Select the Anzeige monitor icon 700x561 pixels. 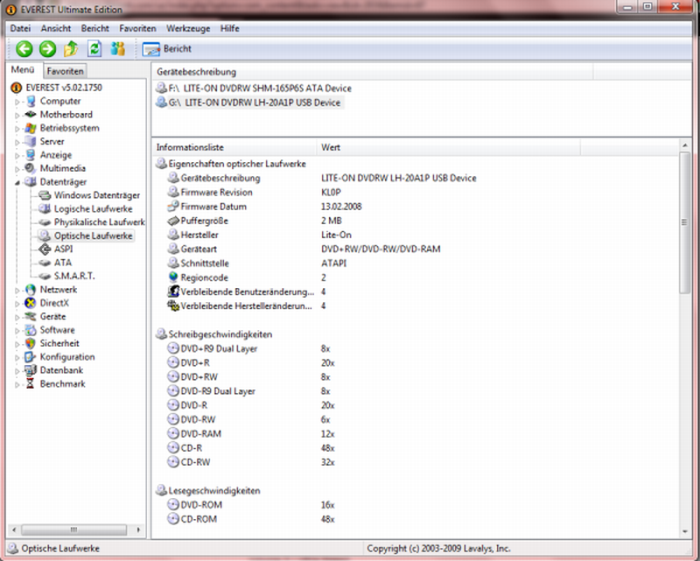coord(30,155)
